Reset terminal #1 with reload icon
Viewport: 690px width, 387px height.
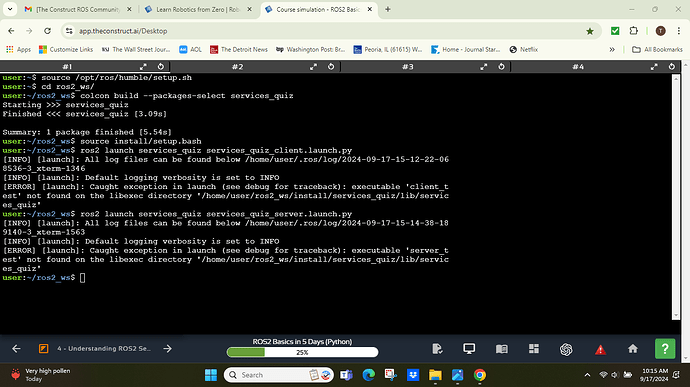pyautogui.click(x=161, y=67)
